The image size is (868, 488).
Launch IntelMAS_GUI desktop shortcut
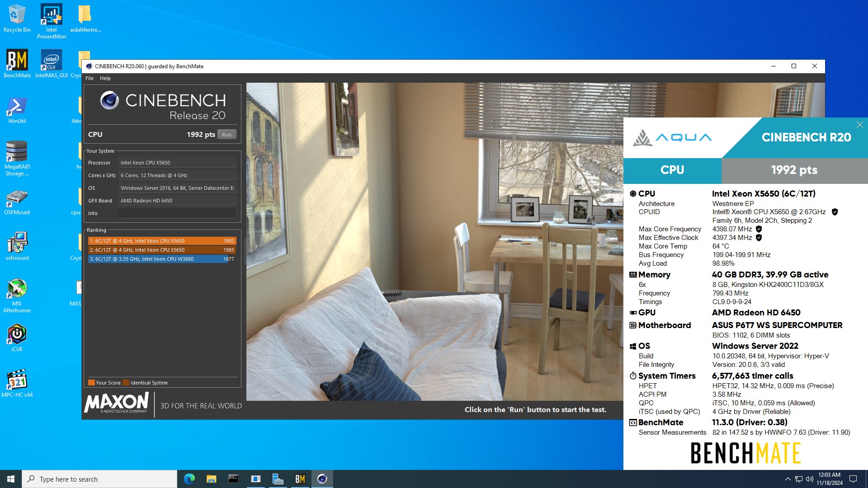tap(51, 63)
